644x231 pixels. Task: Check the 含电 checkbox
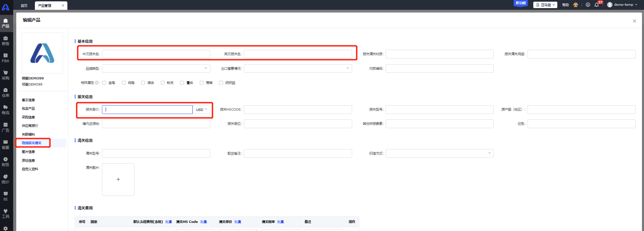[x=104, y=83]
